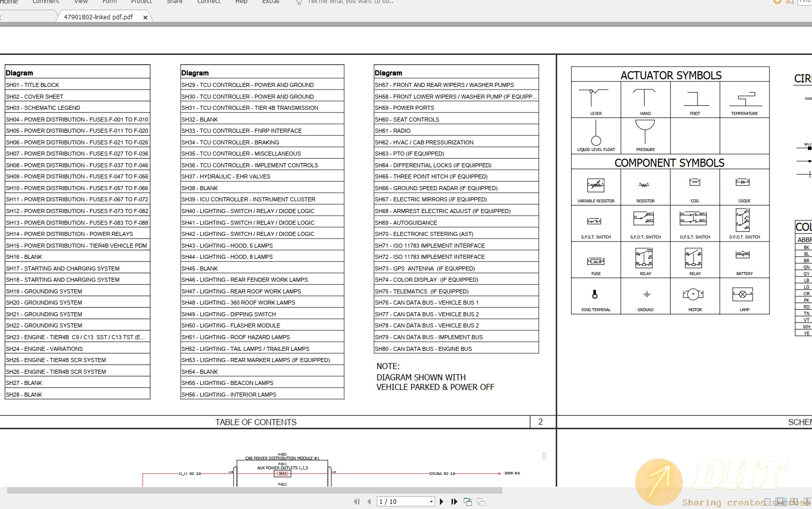Click the SH59: B-6 reference in the schematic
The height and width of the screenshot is (509, 812).
click(512, 473)
